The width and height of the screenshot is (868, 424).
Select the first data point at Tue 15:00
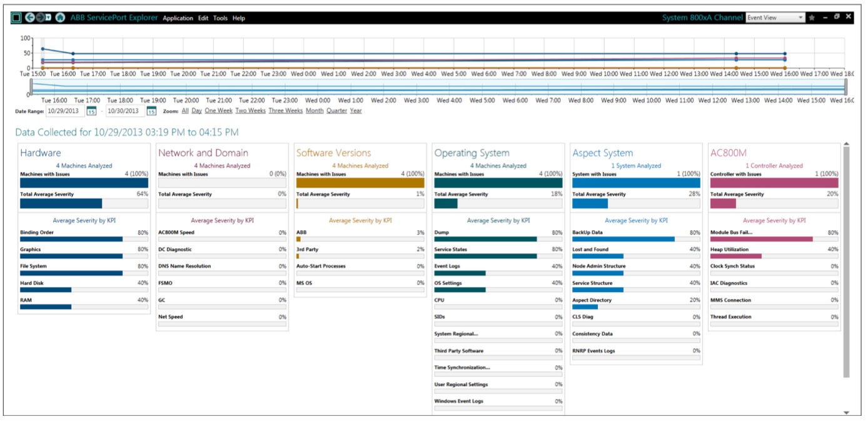point(43,49)
